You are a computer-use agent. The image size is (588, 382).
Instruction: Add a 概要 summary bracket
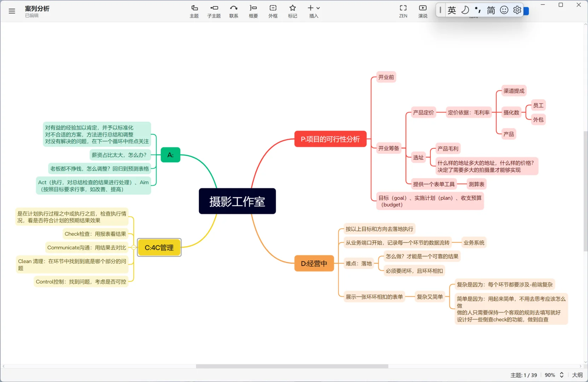[x=253, y=11]
